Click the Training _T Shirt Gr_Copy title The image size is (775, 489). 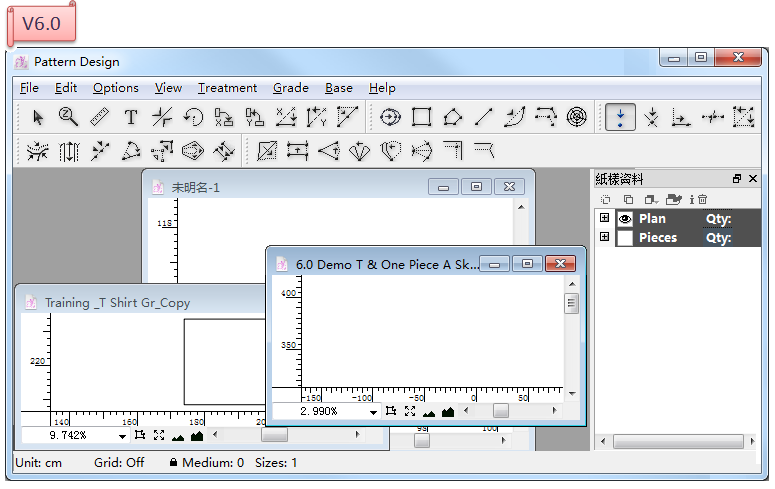point(117,302)
